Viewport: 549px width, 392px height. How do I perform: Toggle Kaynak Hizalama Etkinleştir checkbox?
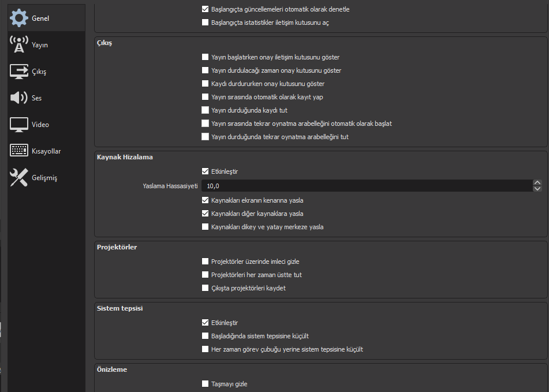click(x=205, y=171)
